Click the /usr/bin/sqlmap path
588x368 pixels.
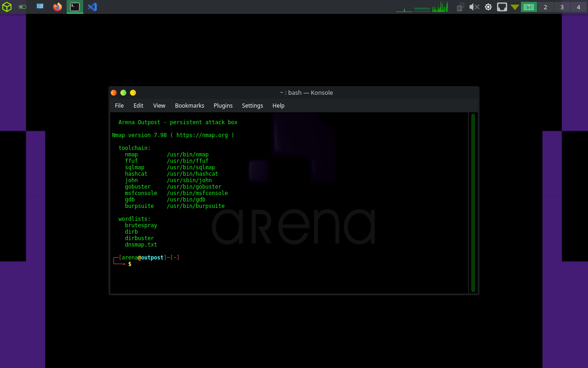191,167
